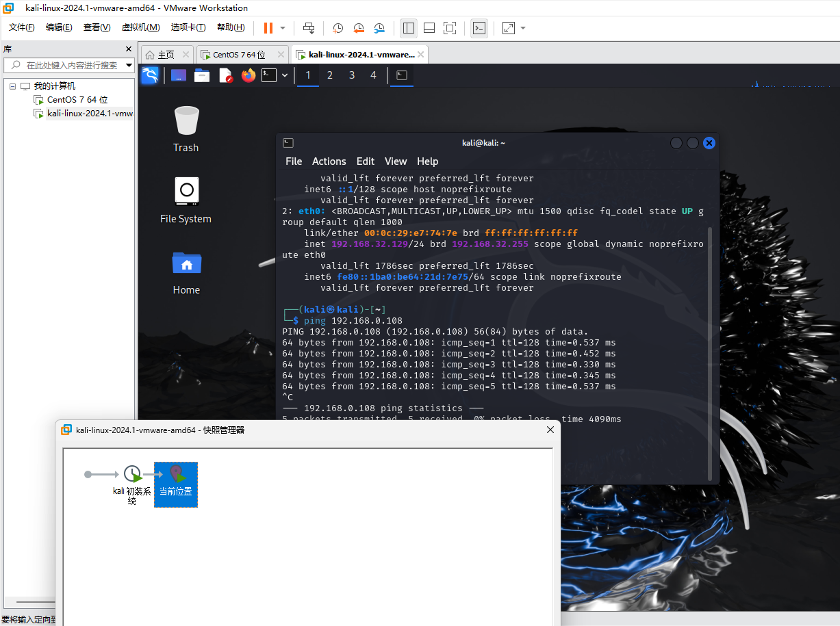
Task: Click Send Ctrl+Alt+Del toolbar icon
Action: pos(309,28)
